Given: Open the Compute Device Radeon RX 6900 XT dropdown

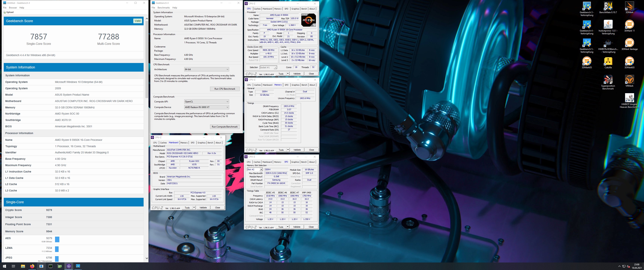Looking at the screenshot, I should coord(206,107).
